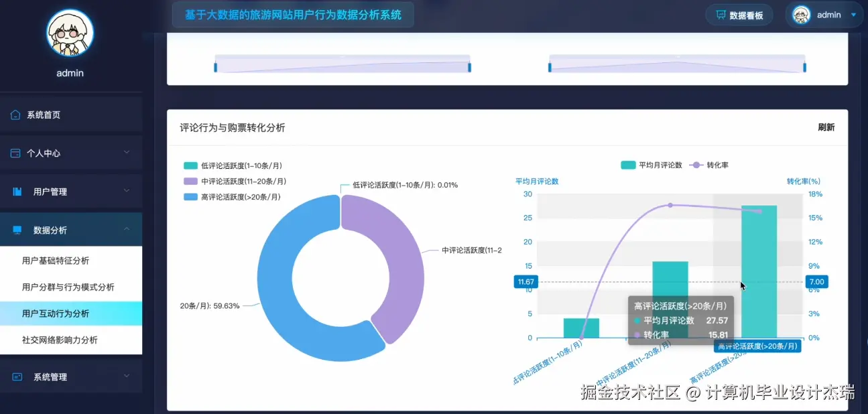Select the 系统首页 home icon
The height and width of the screenshot is (414, 868).
(x=17, y=114)
